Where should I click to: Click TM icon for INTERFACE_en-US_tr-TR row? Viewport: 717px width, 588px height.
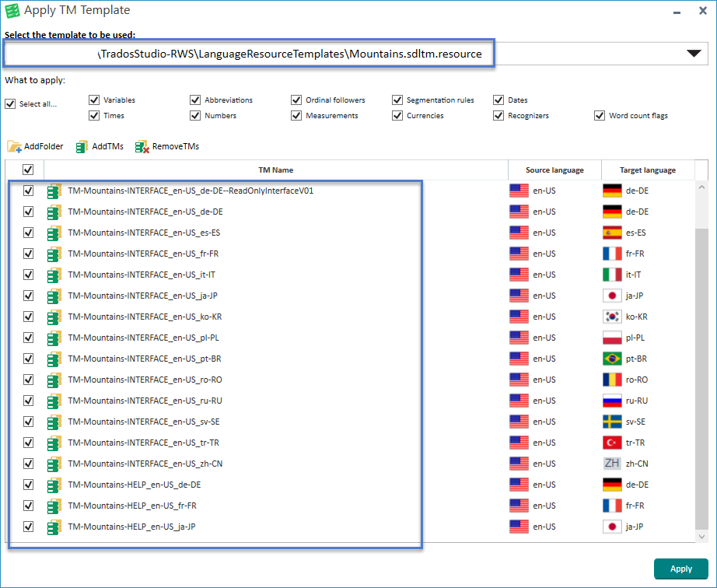tap(54, 443)
